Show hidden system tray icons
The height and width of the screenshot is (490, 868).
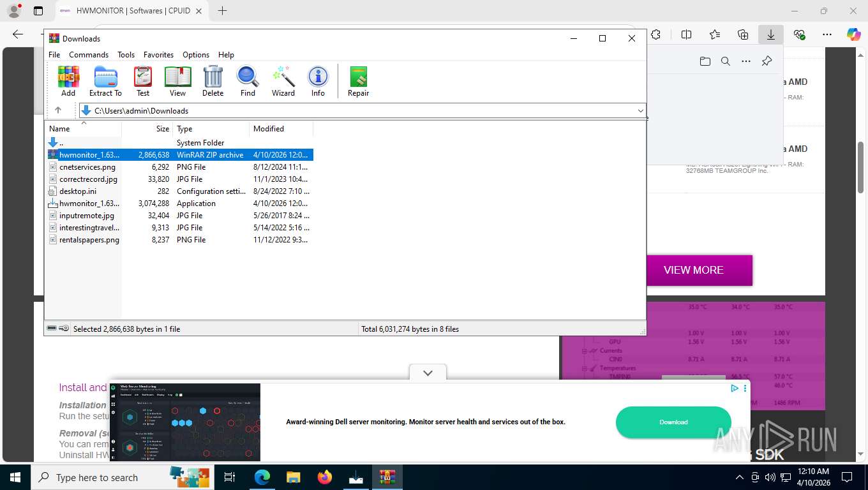pos(740,477)
